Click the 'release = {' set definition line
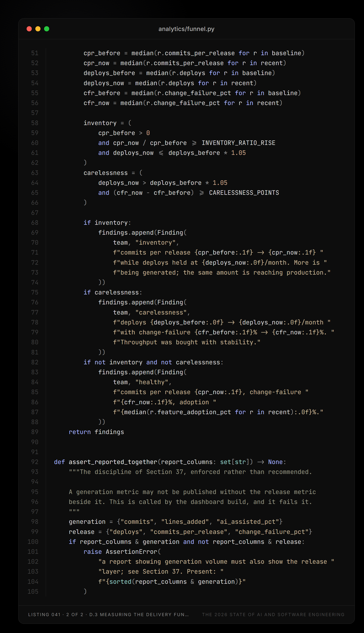This screenshot has width=364, height=633. [191, 532]
